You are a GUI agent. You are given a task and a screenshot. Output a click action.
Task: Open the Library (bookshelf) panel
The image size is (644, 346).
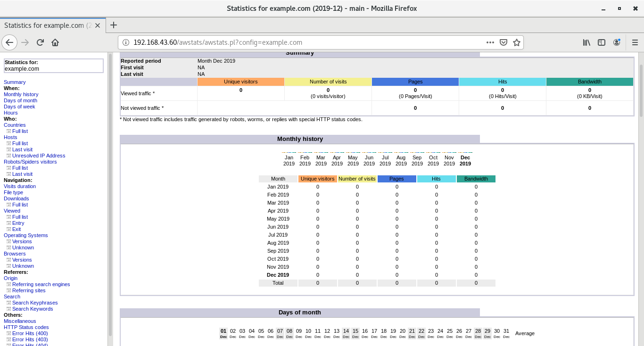click(586, 42)
